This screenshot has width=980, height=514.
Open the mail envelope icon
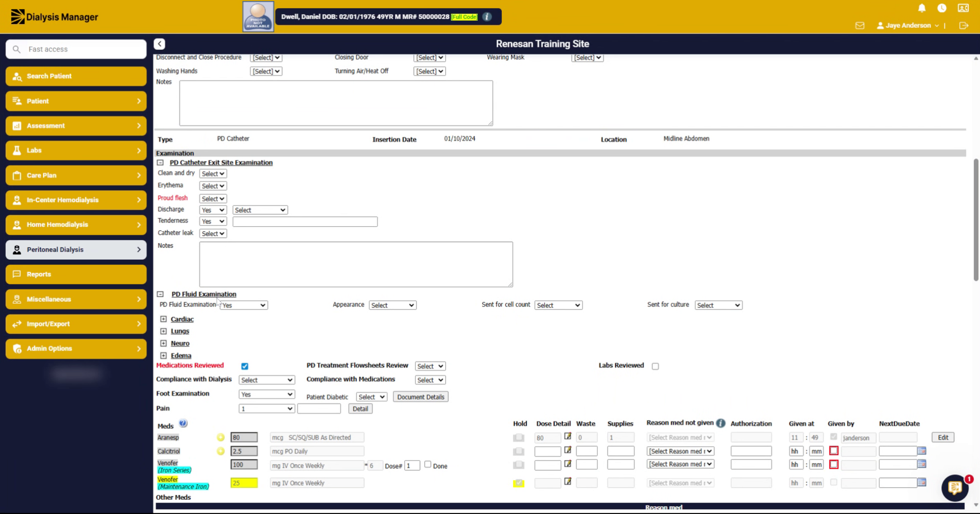pos(860,25)
